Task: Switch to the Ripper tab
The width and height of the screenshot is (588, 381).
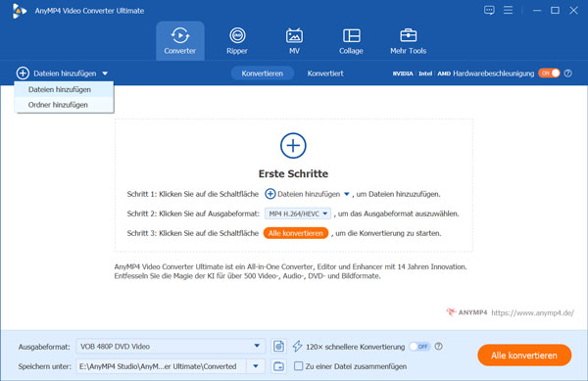Action: (237, 41)
